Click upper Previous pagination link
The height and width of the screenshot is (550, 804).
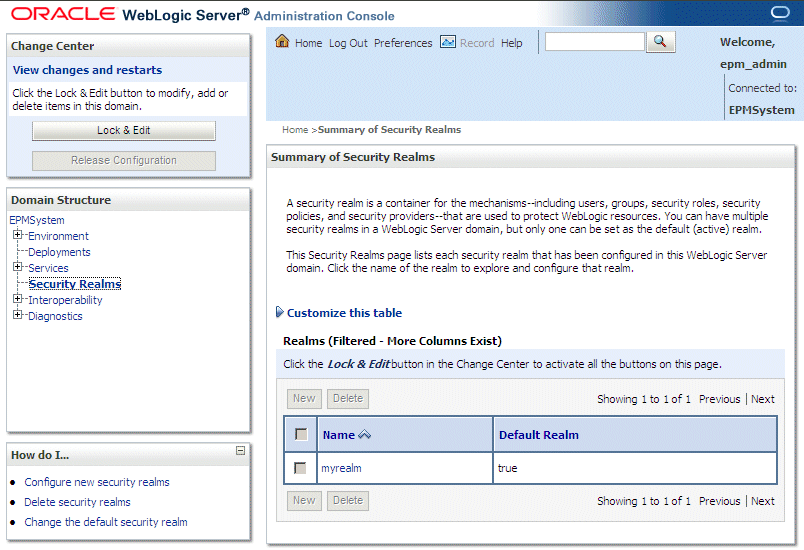719,399
